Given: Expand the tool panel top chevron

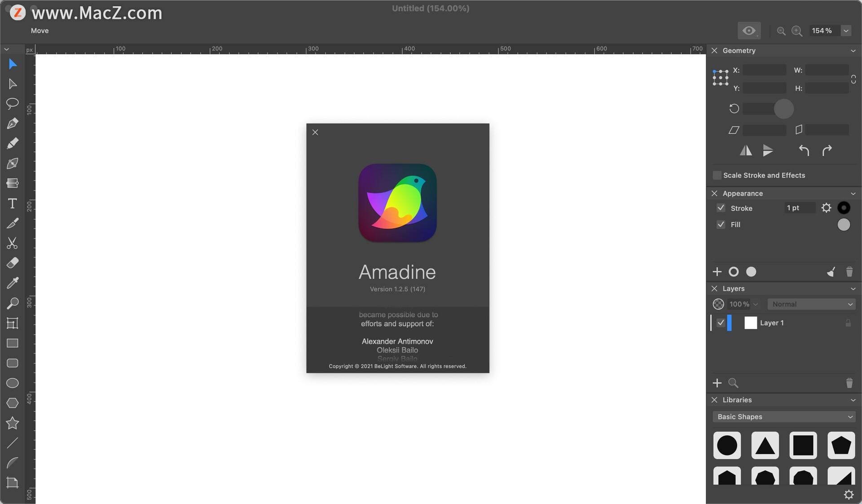Looking at the screenshot, I should coord(6,49).
